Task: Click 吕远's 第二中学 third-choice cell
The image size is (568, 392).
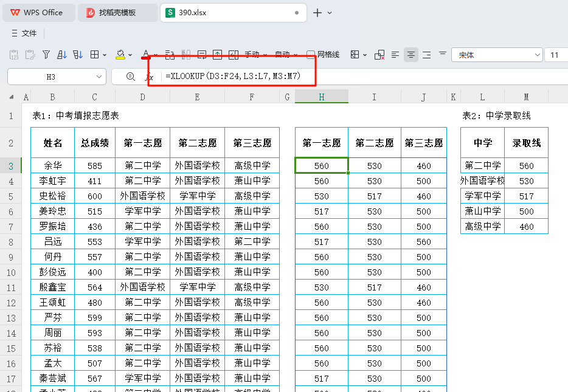Action: (x=252, y=241)
